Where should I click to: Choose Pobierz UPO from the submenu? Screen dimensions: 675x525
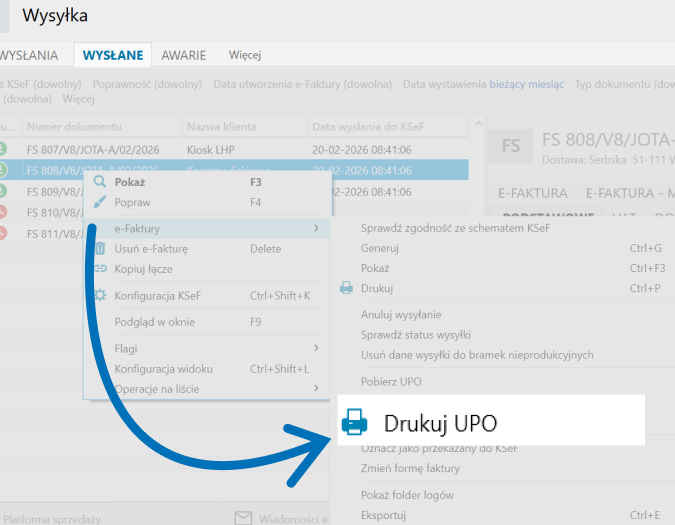[x=391, y=382]
